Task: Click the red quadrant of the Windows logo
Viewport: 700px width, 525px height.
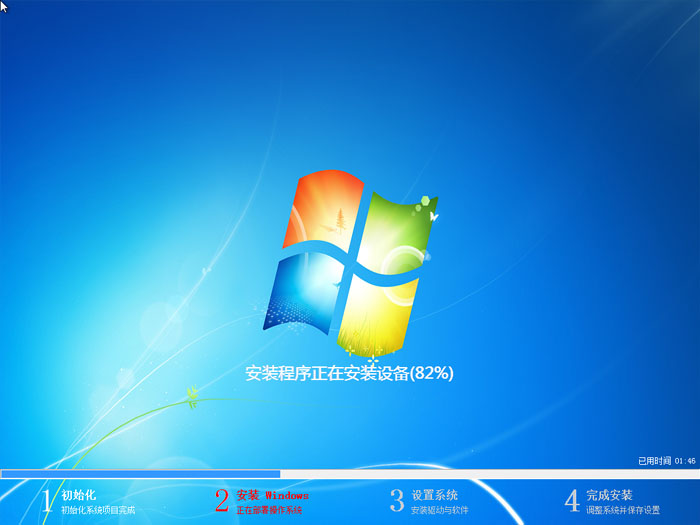Action: point(320,211)
